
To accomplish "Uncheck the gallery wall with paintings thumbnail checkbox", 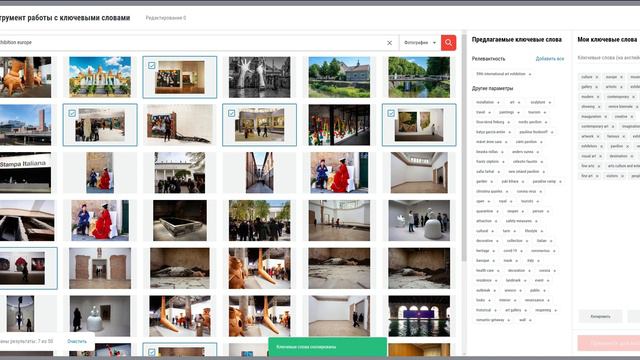I will click(151, 65).
